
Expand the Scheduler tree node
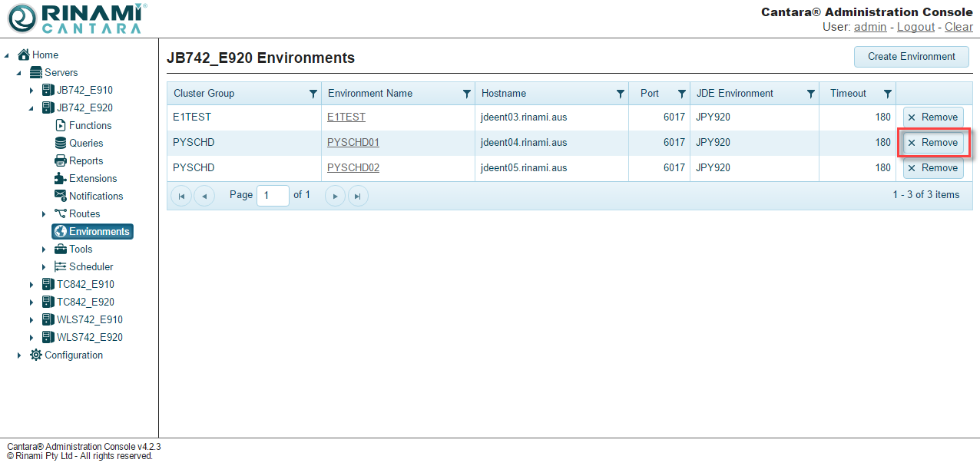pos(44,267)
